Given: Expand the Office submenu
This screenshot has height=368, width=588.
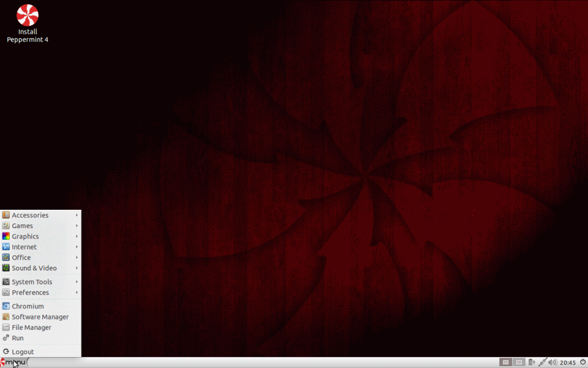Looking at the screenshot, I should (x=40, y=257).
